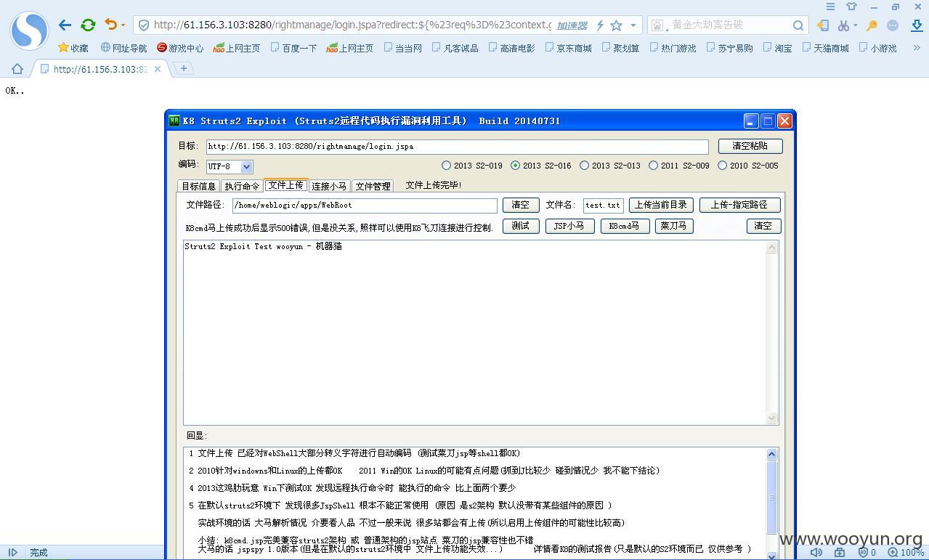Click the 清空粘贴 button
This screenshot has width=929, height=560.
pyautogui.click(x=750, y=146)
